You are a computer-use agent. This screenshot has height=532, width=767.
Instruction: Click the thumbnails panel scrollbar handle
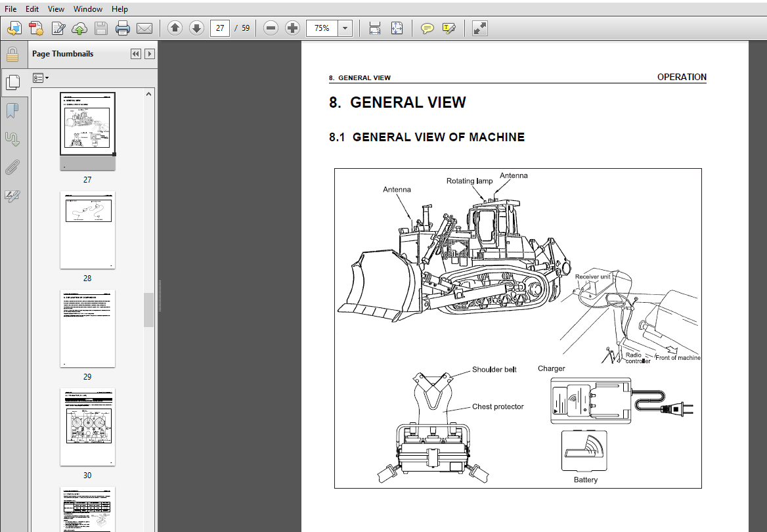pos(148,310)
